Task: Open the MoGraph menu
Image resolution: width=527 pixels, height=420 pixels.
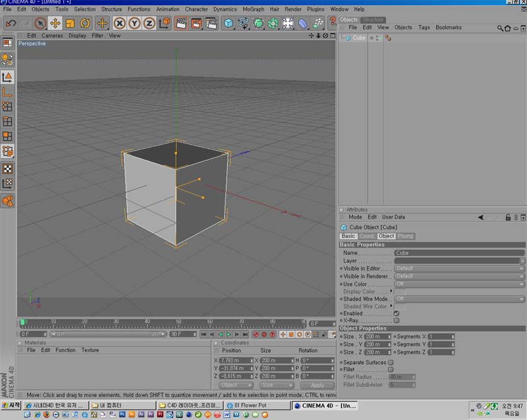Action: tap(254, 9)
